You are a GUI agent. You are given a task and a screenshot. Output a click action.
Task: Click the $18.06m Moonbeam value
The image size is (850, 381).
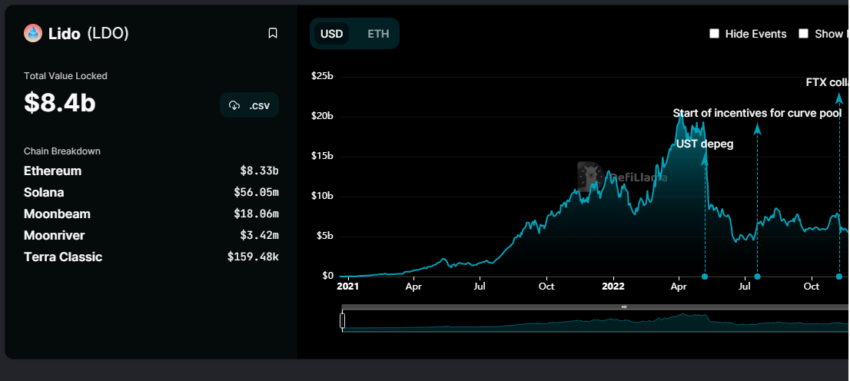(256, 214)
